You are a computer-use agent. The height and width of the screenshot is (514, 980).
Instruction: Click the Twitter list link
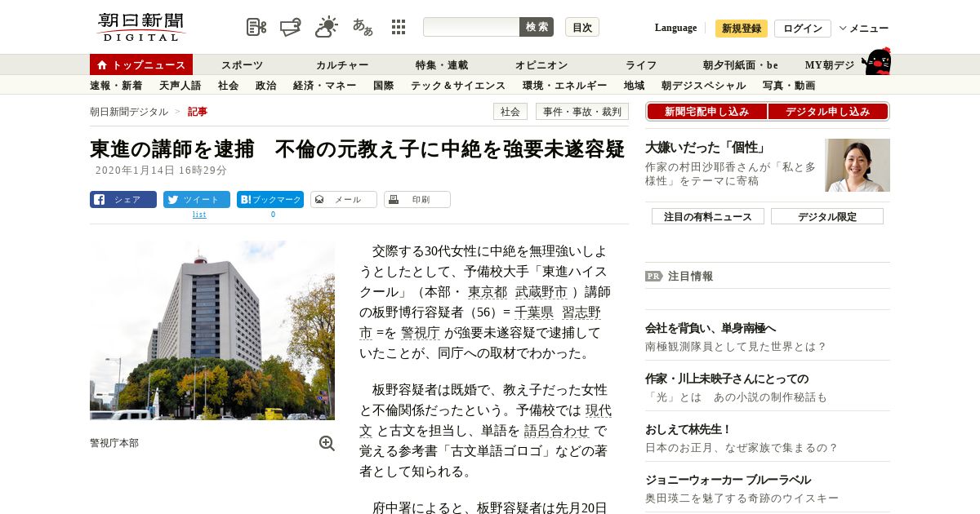coord(199,215)
